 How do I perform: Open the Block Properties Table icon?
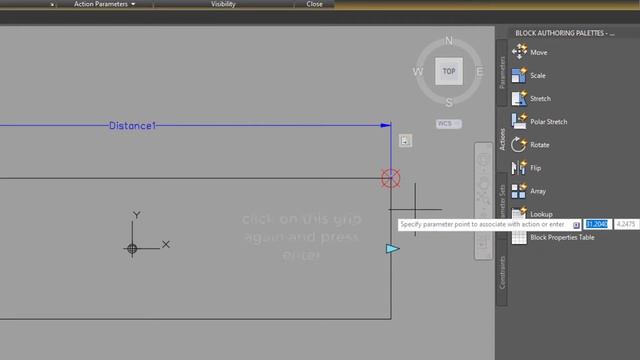[519, 237]
